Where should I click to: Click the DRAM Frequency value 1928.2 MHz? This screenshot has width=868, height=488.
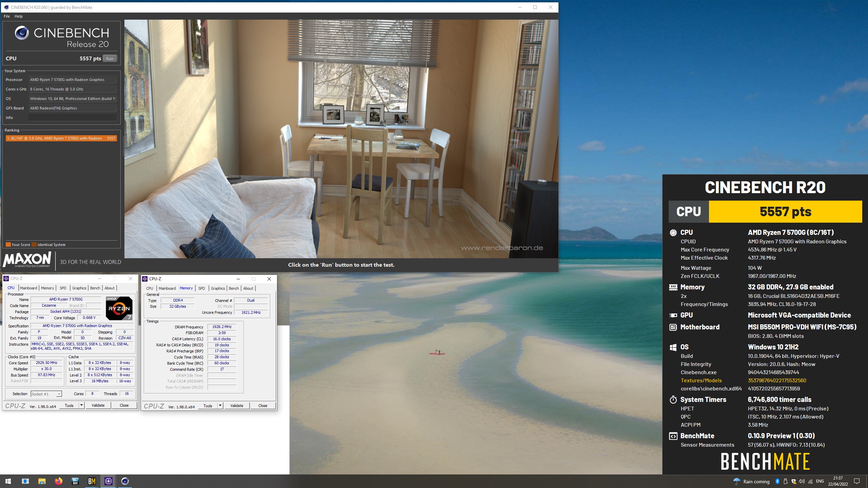pos(222,327)
